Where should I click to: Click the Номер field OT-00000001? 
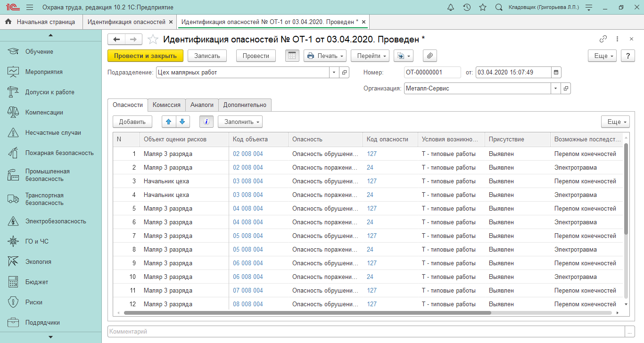click(432, 73)
